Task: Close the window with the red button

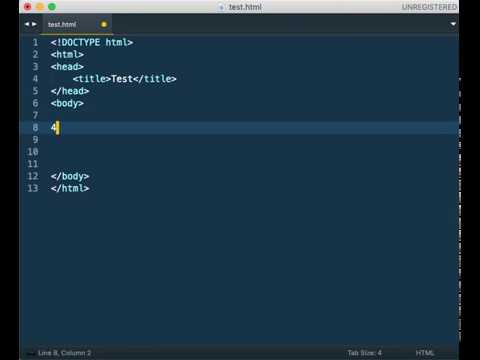Action: tap(28, 7)
